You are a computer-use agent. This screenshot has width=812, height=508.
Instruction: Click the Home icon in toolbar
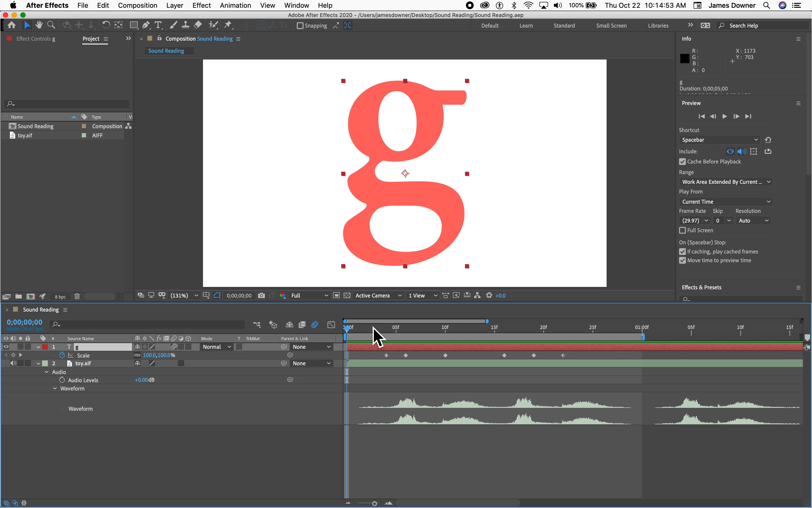coord(11,25)
